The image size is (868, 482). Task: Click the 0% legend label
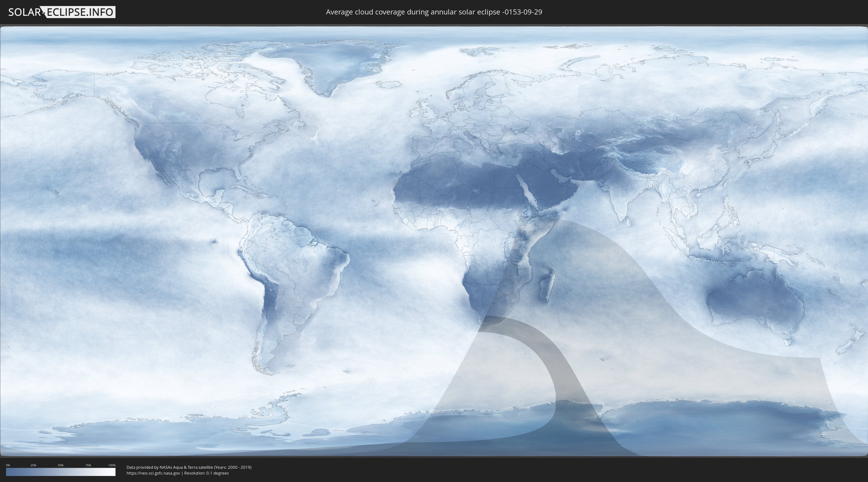pos(8,465)
